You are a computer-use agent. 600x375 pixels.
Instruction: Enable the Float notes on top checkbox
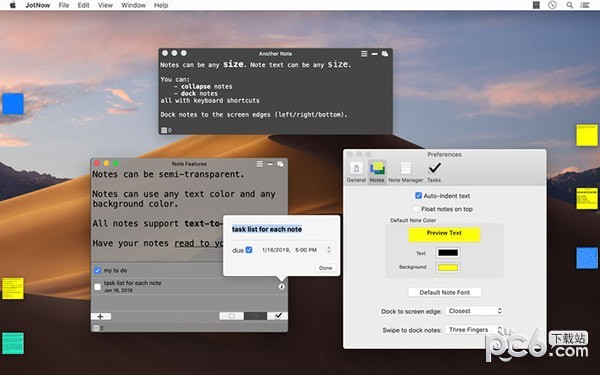coord(416,209)
